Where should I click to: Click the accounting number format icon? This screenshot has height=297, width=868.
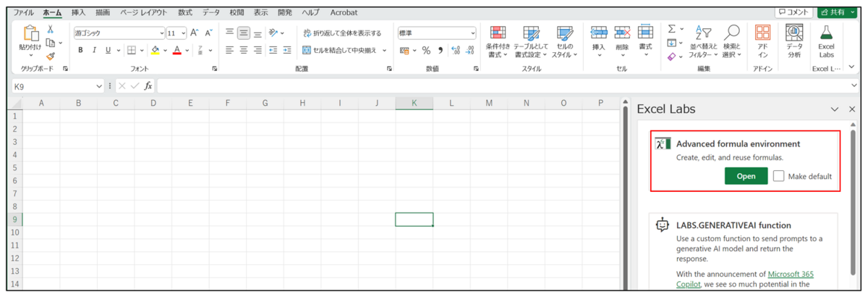click(404, 50)
